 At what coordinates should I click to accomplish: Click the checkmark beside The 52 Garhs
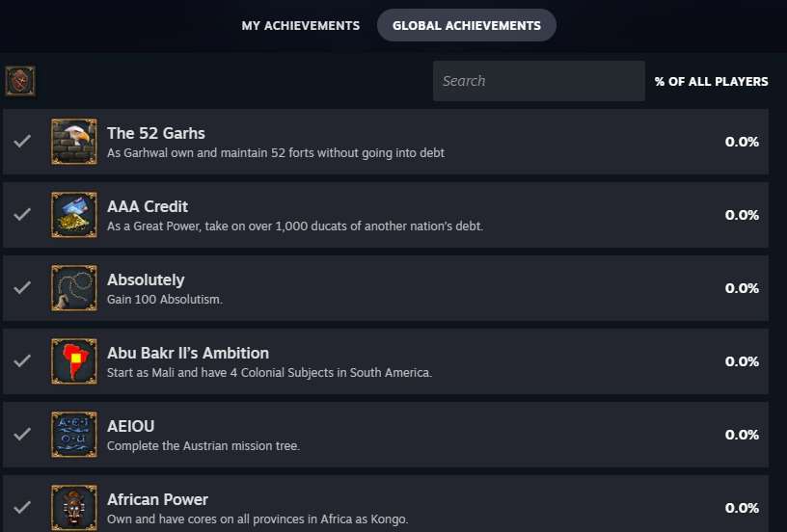22,141
